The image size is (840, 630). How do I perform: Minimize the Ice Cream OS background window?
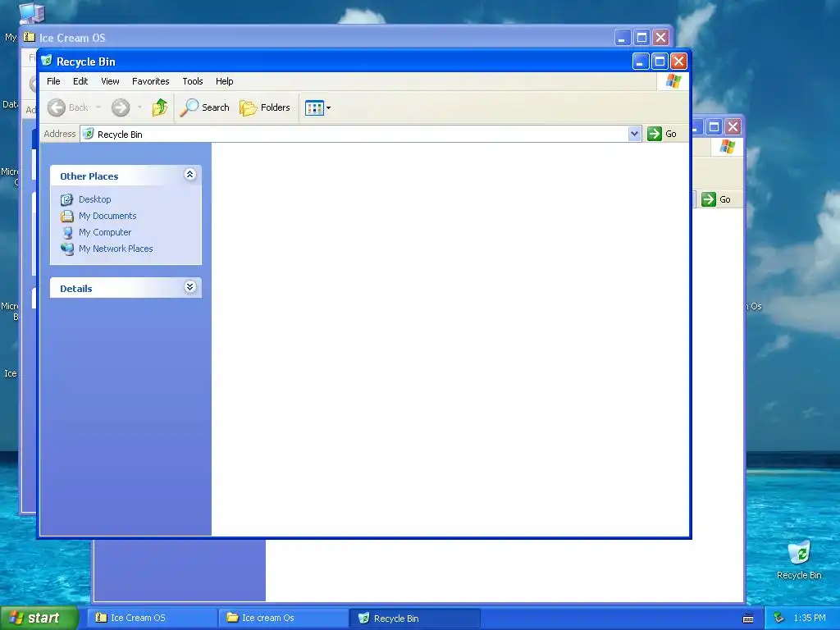(x=622, y=38)
